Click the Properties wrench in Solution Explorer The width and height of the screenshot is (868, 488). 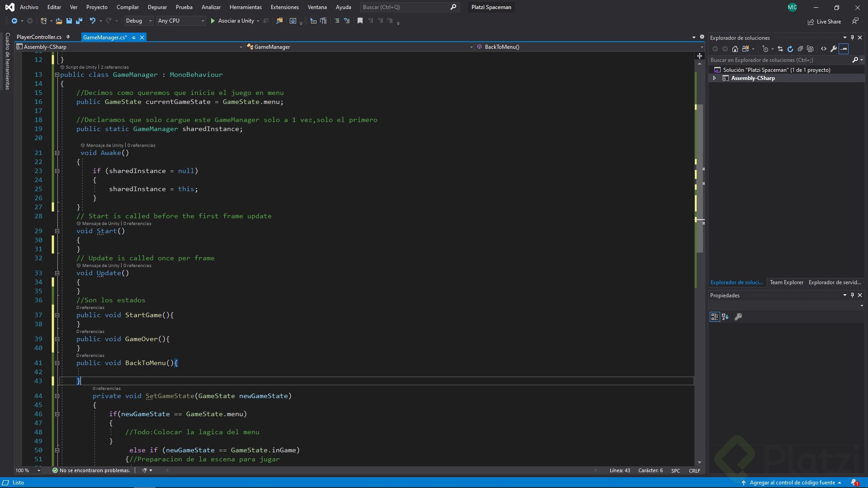pos(834,49)
